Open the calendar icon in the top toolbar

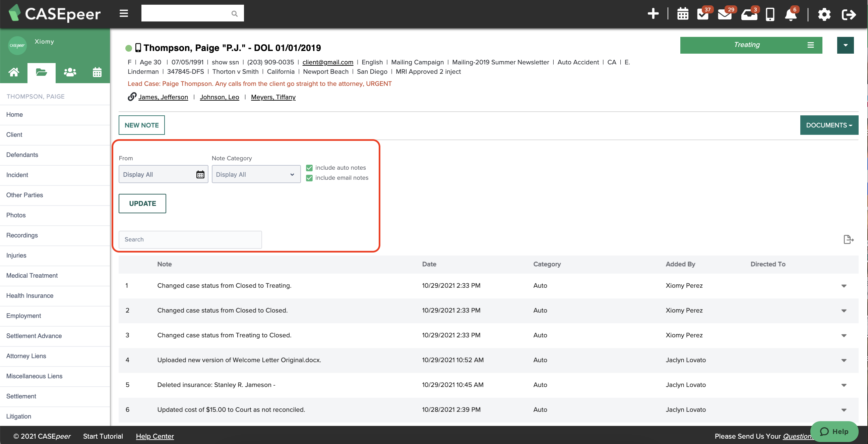click(x=683, y=14)
